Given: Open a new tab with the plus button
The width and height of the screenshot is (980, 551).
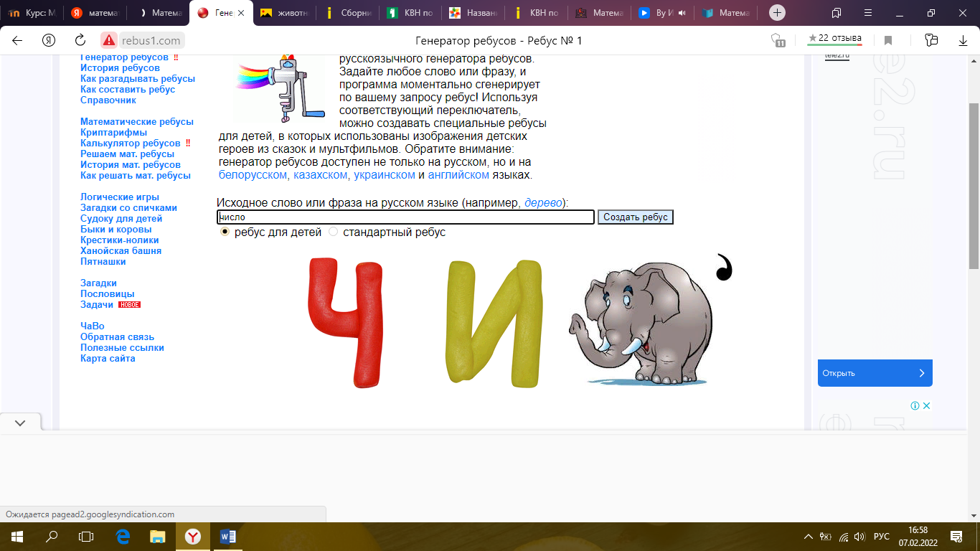Looking at the screenshot, I should 777,13.
